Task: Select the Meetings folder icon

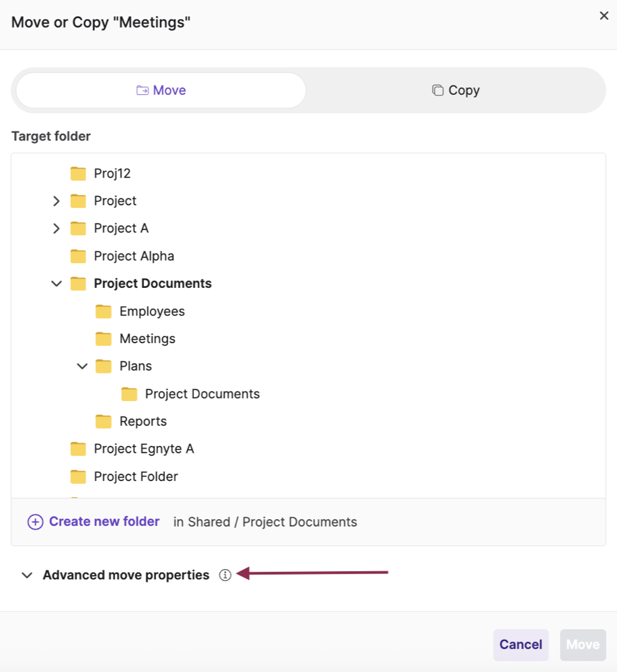Action: [x=104, y=338]
